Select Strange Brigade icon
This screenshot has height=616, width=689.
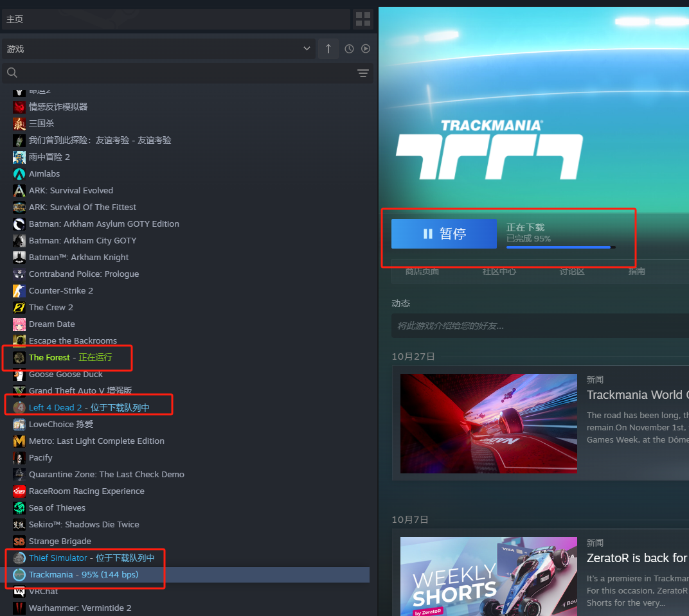(19, 541)
